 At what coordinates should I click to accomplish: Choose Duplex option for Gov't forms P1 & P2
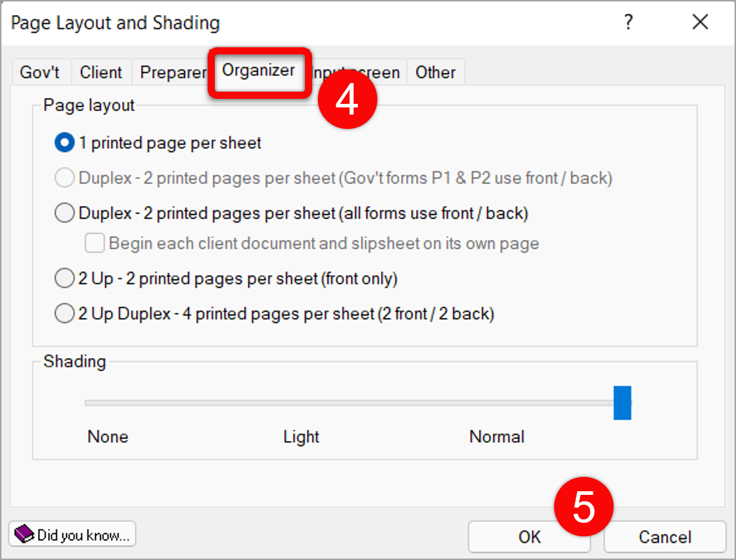click(x=65, y=178)
